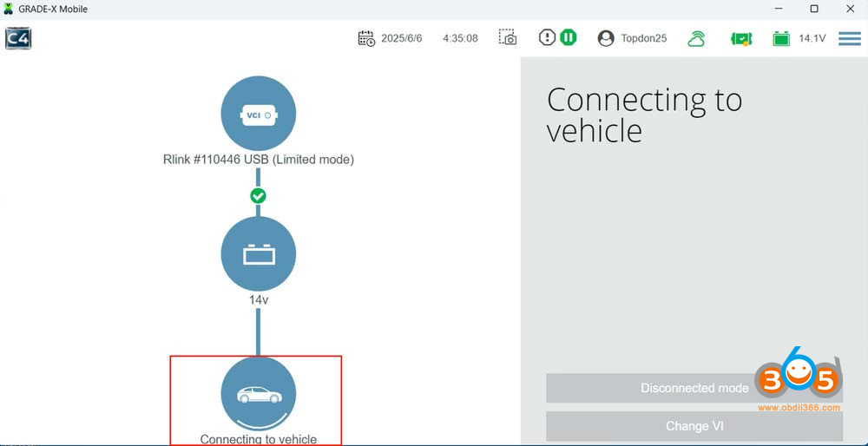Click the Disconnected mode button
This screenshot has width=868, height=446.
tap(694, 388)
